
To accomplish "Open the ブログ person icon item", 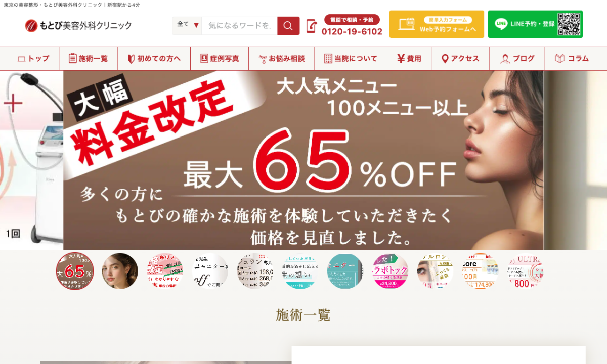I will point(517,59).
